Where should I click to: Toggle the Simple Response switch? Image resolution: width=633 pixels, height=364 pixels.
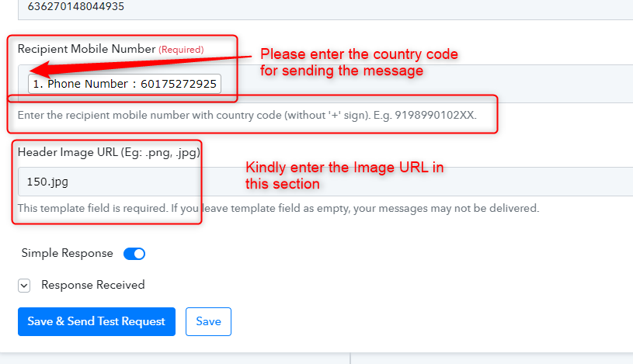[134, 254]
